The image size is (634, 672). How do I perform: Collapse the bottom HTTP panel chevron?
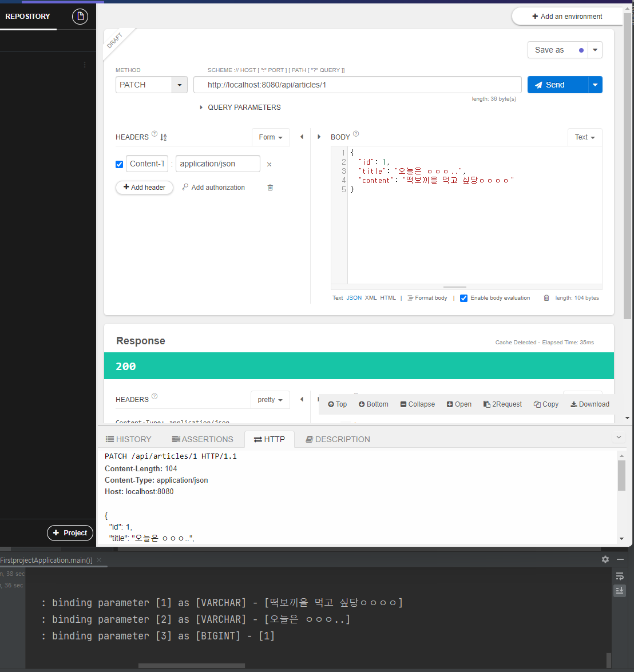click(619, 437)
